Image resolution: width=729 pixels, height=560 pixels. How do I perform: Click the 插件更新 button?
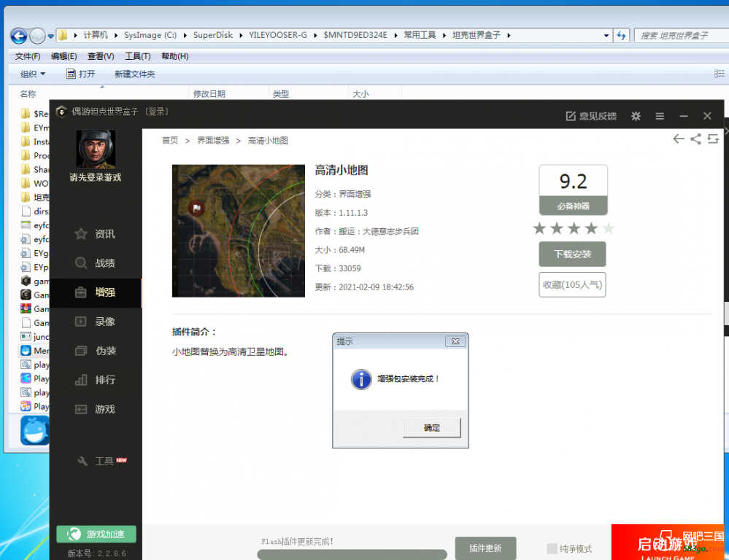(x=485, y=548)
